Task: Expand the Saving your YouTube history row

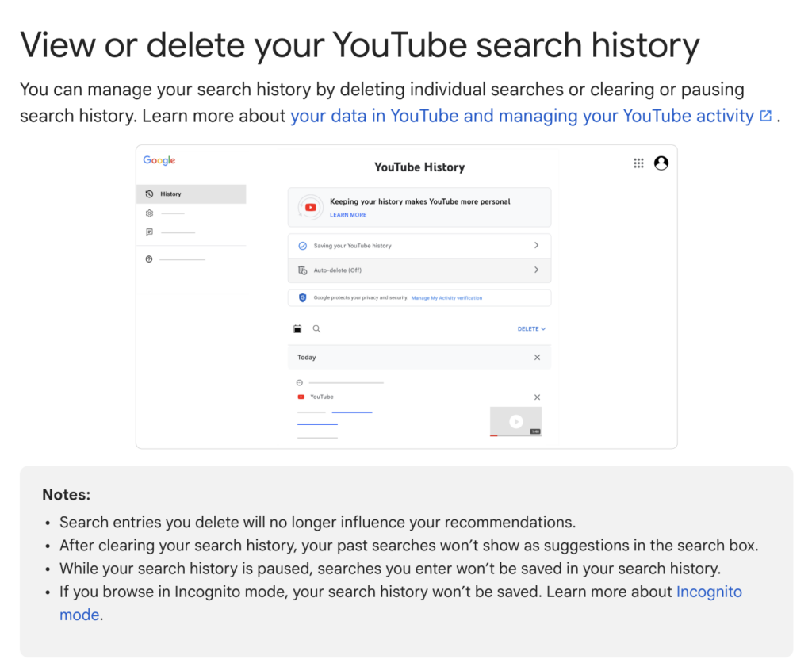Action: [536, 246]
